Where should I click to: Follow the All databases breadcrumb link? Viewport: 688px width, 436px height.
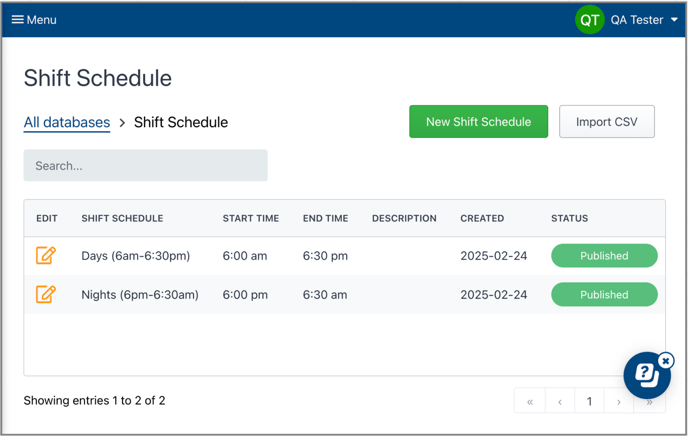coord(67,122)
